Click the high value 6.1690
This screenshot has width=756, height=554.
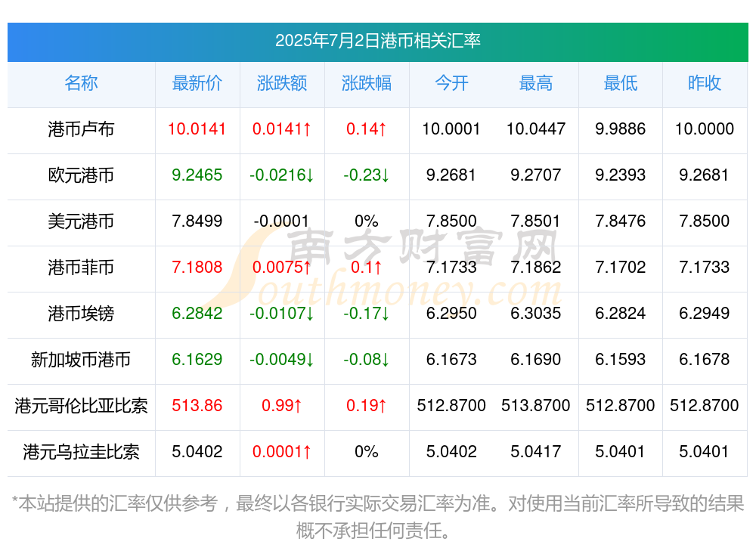pos(536,360)
